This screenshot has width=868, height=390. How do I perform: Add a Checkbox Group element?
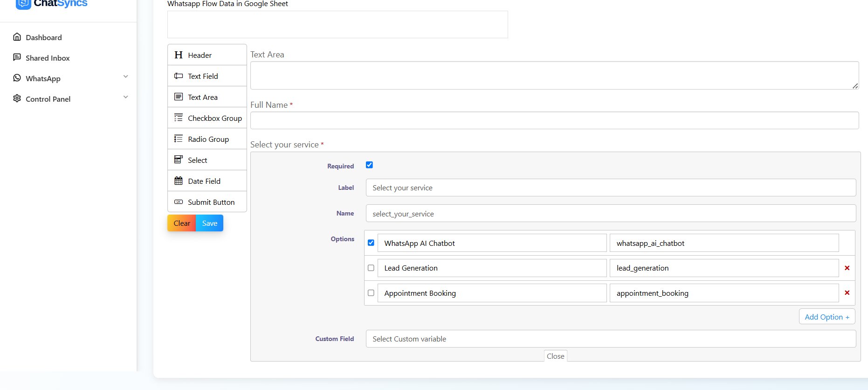click(207, 118)
